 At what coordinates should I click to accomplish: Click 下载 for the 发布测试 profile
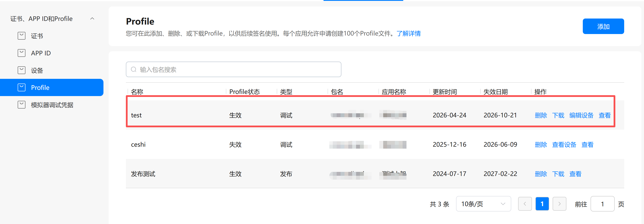[x=558, y=174]
